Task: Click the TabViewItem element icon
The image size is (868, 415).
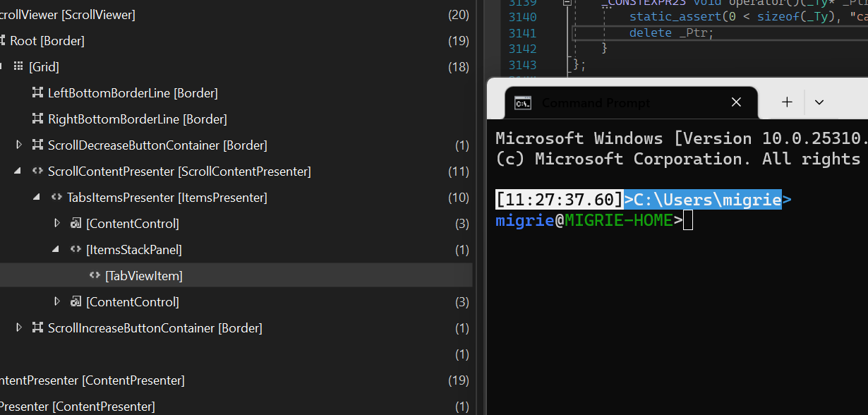Action: tap(94, 275)
